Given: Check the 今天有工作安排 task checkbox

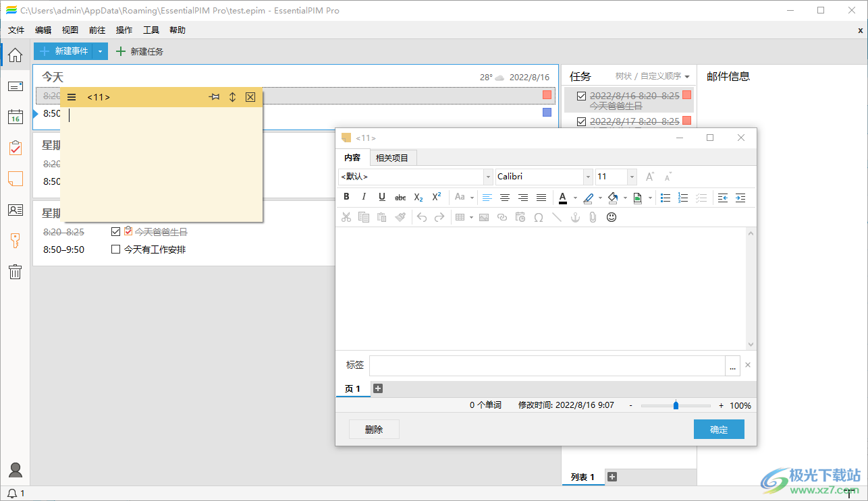Looking at the screenshot, I should [115, 249].
